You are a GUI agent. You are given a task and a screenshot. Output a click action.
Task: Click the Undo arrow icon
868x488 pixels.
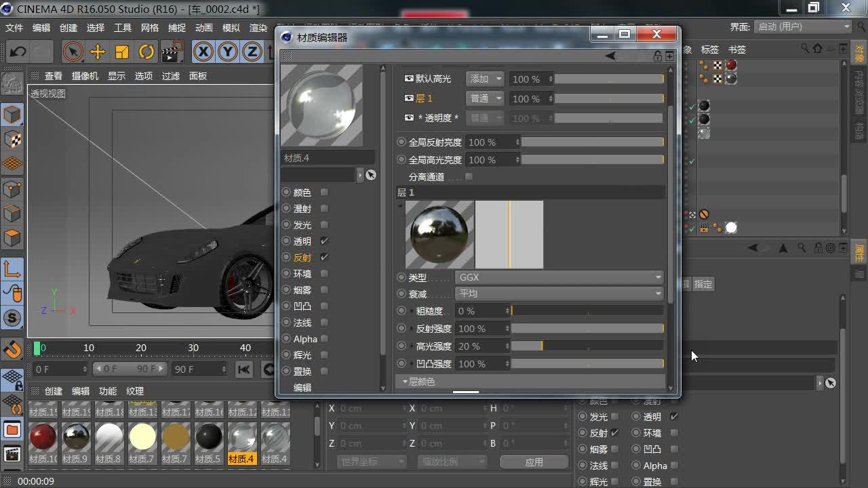[18, 52]
